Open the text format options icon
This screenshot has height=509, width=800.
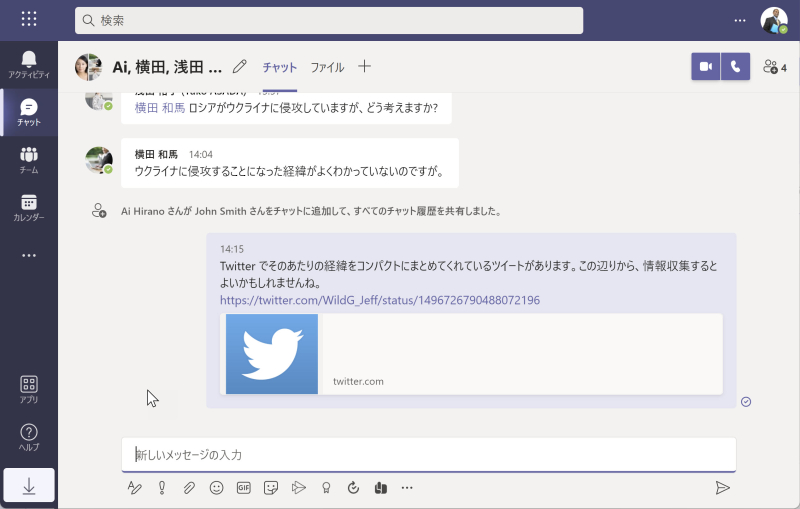[x=134, y=488]
